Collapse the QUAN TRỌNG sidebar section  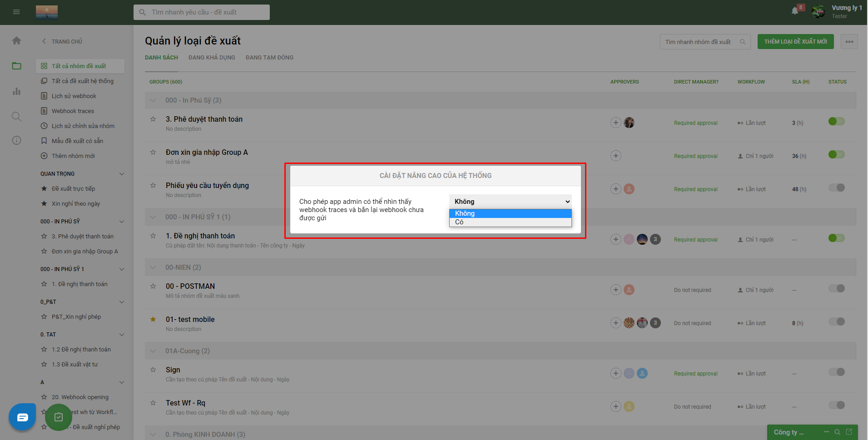(x=122, y=174)
